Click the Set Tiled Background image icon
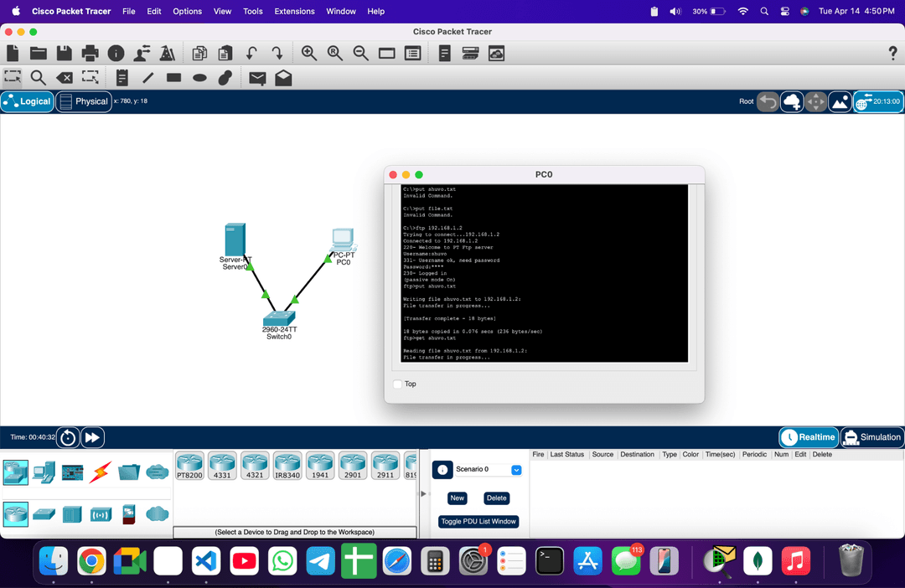905x588 pixels. pyautogui.click(x=840, y=102)
